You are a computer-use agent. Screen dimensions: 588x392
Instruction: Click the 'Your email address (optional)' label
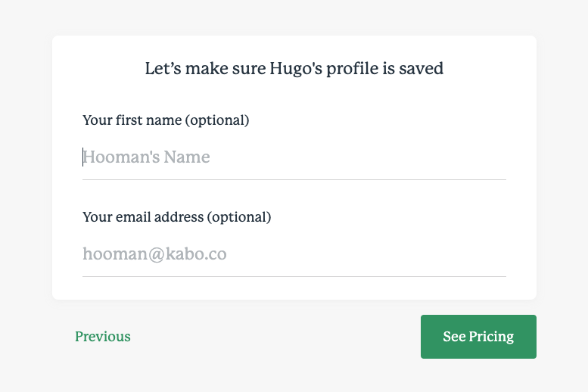click(x=176, y=217)
